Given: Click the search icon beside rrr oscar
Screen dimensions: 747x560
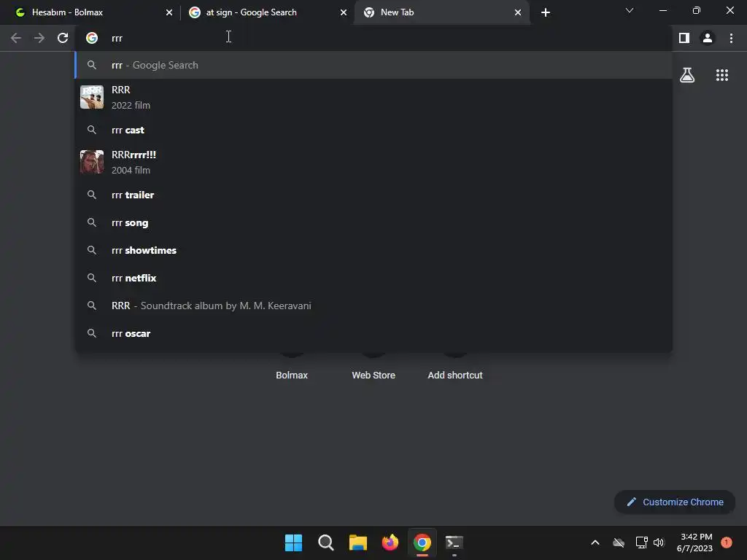Looking at the screenshot, I should (x=92, y=333).
